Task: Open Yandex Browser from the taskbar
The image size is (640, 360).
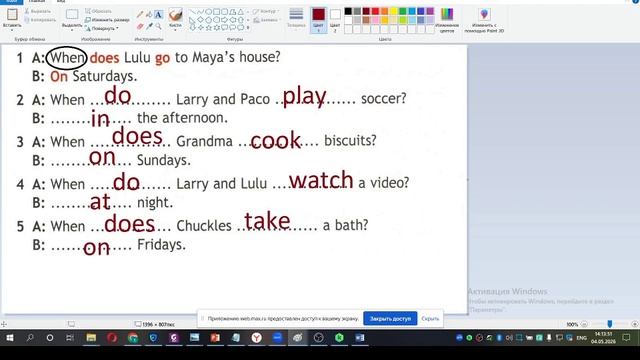Action: [257, 338]
